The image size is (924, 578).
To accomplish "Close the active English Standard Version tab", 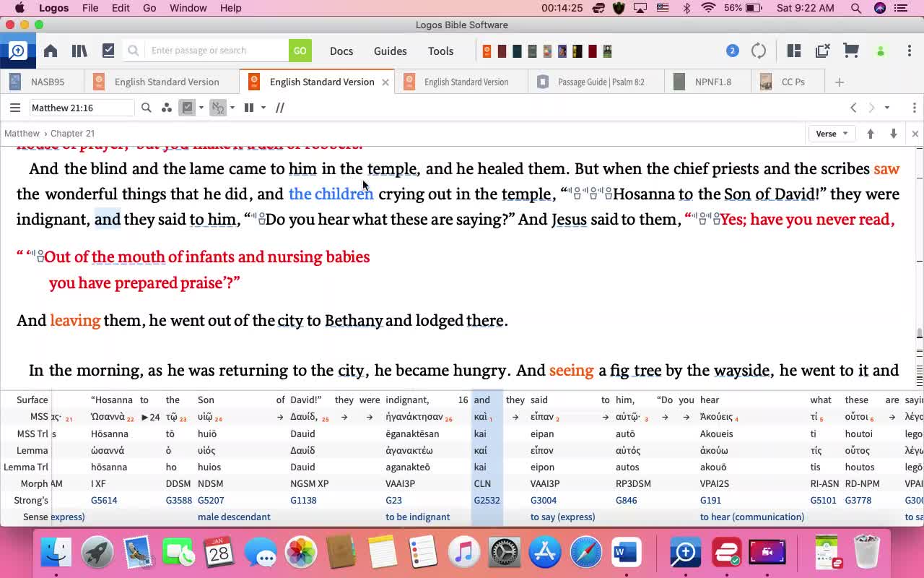I will coord(385,82).
